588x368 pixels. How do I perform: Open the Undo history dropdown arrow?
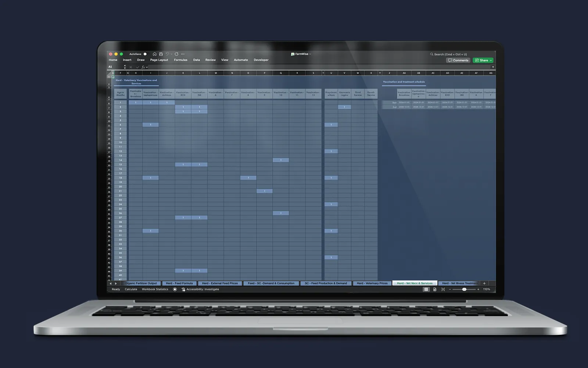pos(171,54)
